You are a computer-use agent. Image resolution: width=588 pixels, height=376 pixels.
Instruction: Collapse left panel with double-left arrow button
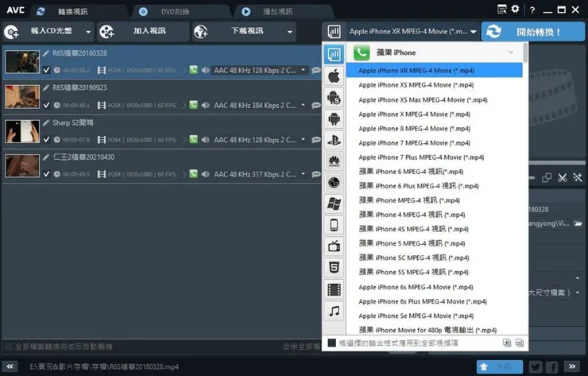(x=10, y=366)
